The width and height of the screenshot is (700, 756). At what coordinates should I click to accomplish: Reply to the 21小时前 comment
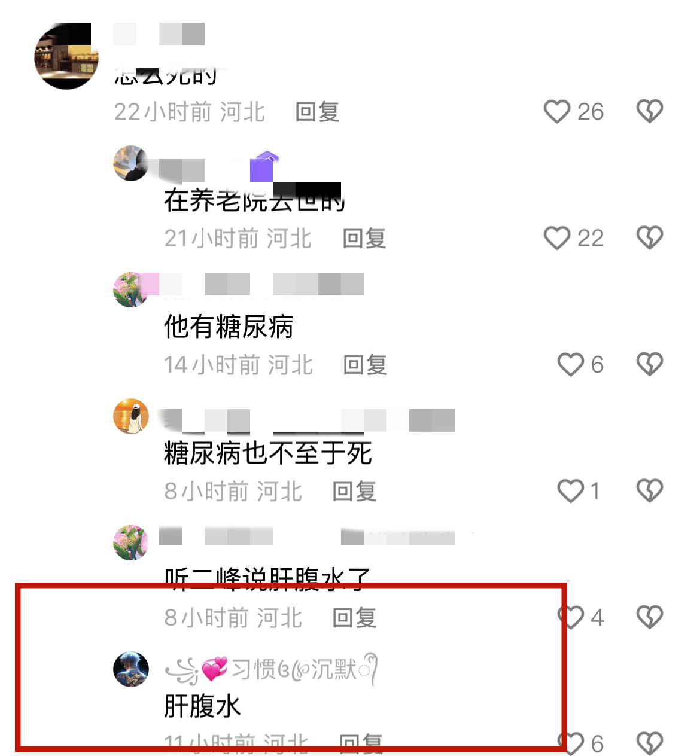point(364,238)
